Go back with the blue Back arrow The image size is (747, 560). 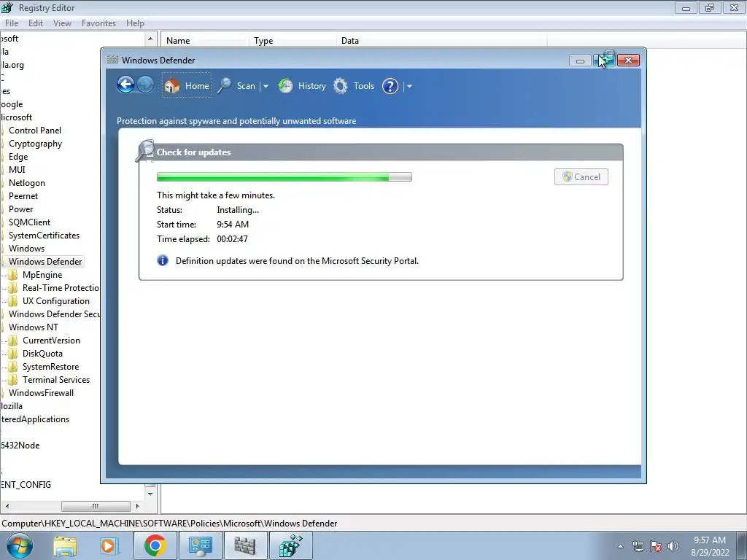click(125, 85)
